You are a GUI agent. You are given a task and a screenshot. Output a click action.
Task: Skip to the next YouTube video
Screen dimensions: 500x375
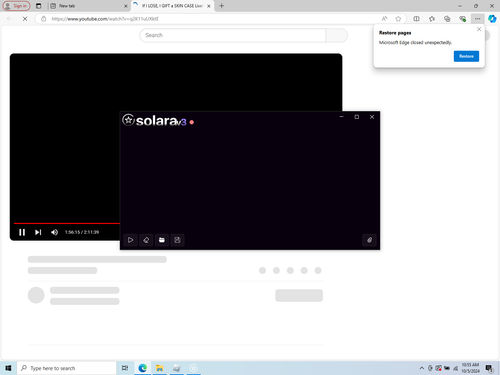tap(38, 232)
